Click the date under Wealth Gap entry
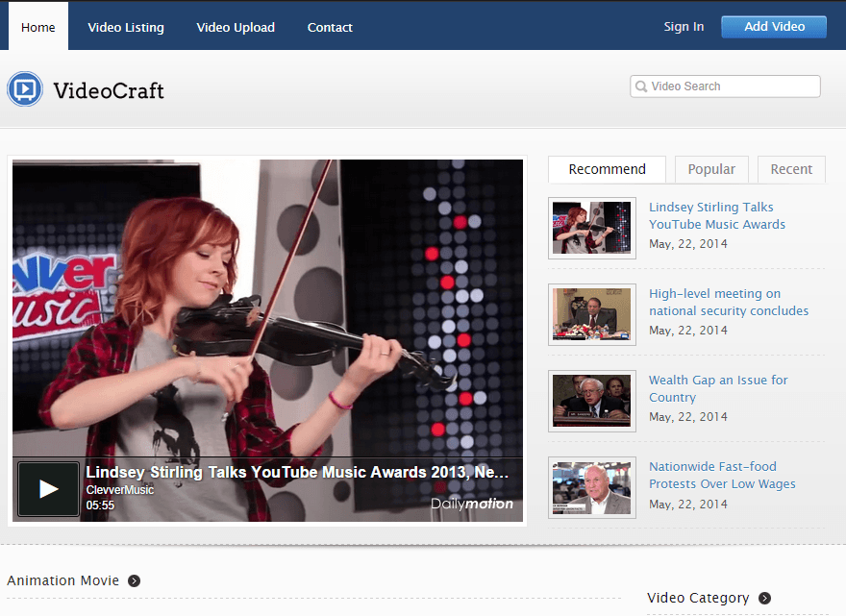The image size is (846, 616). [688, 417]
